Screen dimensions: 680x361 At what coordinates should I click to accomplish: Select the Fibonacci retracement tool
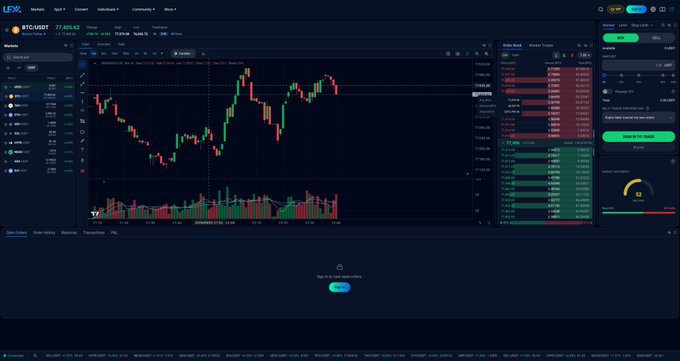(82, 121)
